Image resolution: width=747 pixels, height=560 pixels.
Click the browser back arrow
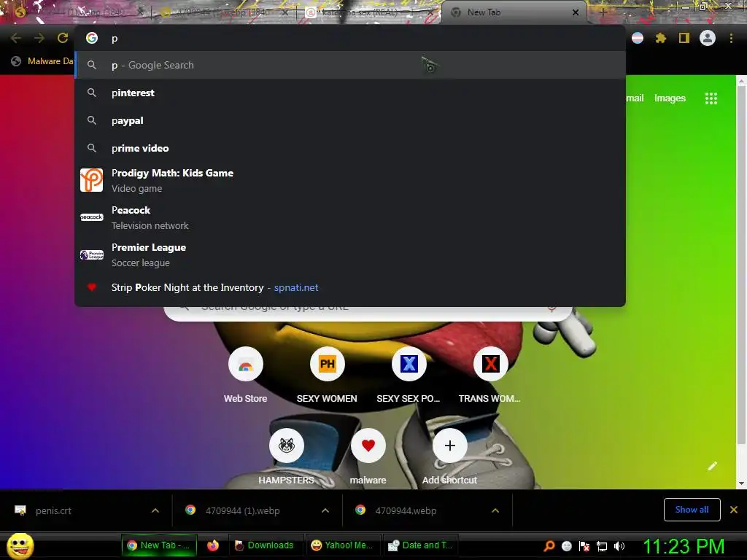click(x=15, y=38)
